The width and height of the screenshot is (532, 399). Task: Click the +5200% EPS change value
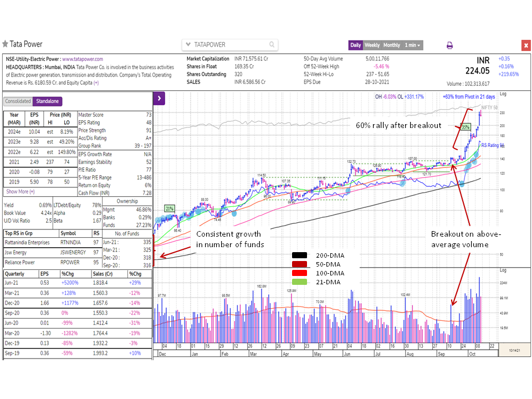(x=70, y=283)
